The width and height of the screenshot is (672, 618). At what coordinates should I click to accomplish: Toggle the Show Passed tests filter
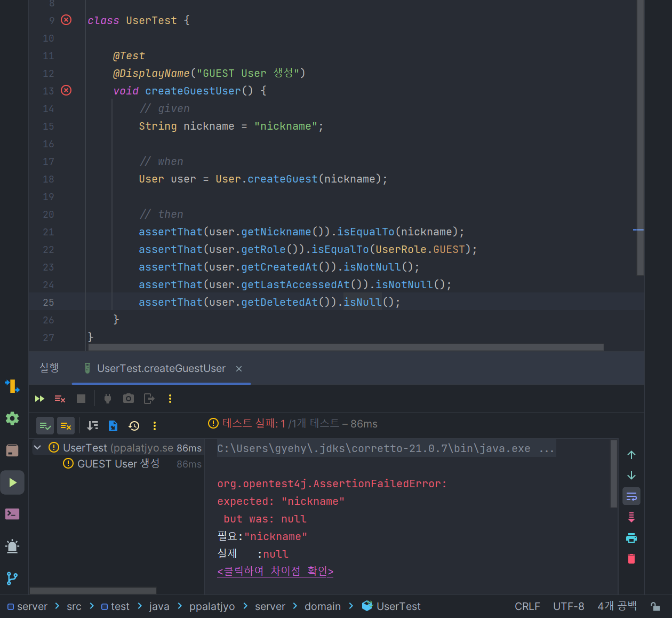coord(45,425)
